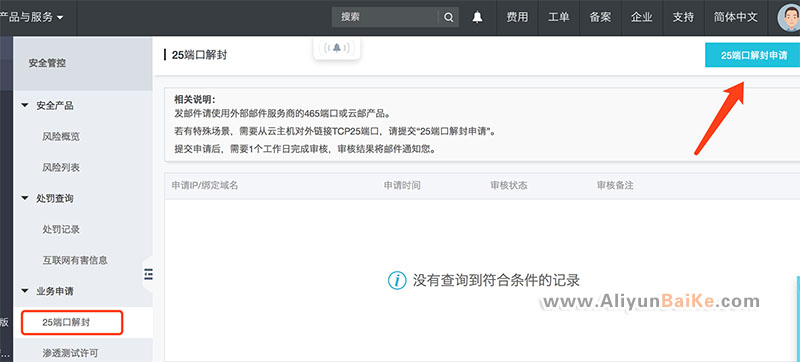Open the 产品与服务 dropdown
The width and height of the screenshot is (800, 362).
click(32, 17)
